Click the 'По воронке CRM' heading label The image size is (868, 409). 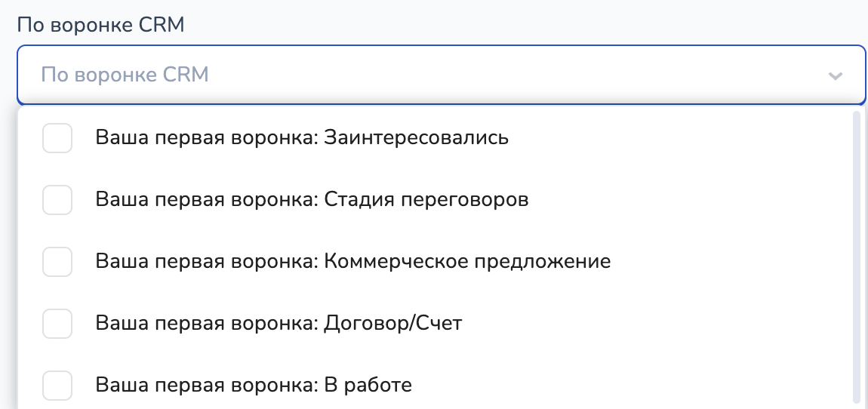tap(101, 24)
